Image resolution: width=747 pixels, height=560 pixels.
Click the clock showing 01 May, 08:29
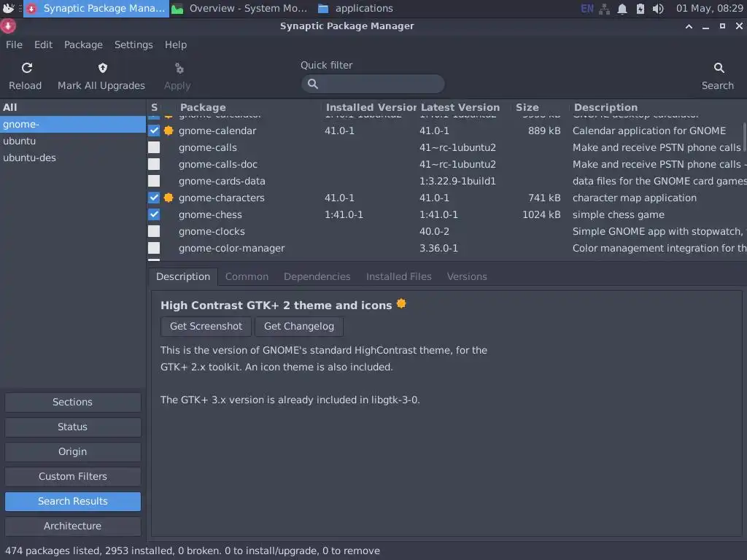(x=709, y=9)
